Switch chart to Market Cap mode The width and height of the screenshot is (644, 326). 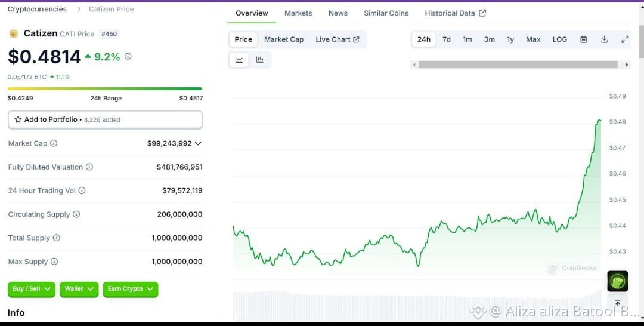tap(284, 39)
